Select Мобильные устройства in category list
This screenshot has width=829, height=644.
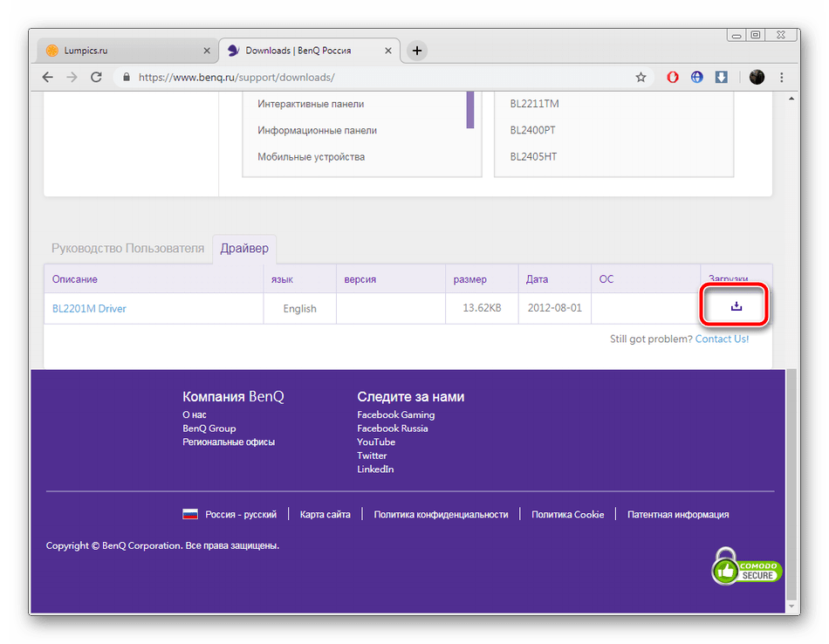(x=311, y=157)
